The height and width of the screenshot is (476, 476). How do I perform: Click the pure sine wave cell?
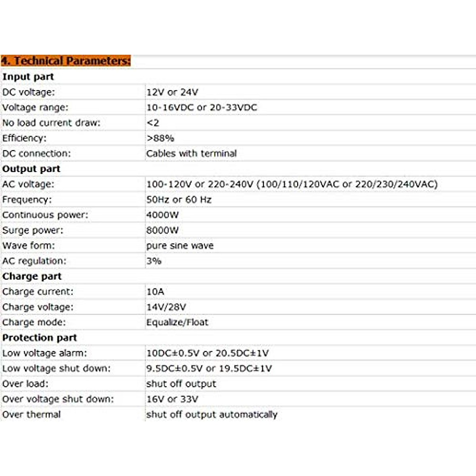(180, 246)
